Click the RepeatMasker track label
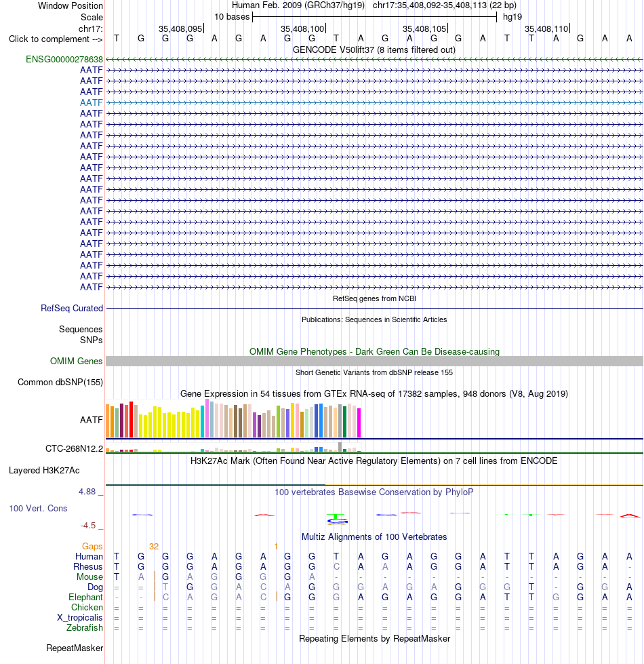This screenshot has height=664, width=644. (75, 648)
